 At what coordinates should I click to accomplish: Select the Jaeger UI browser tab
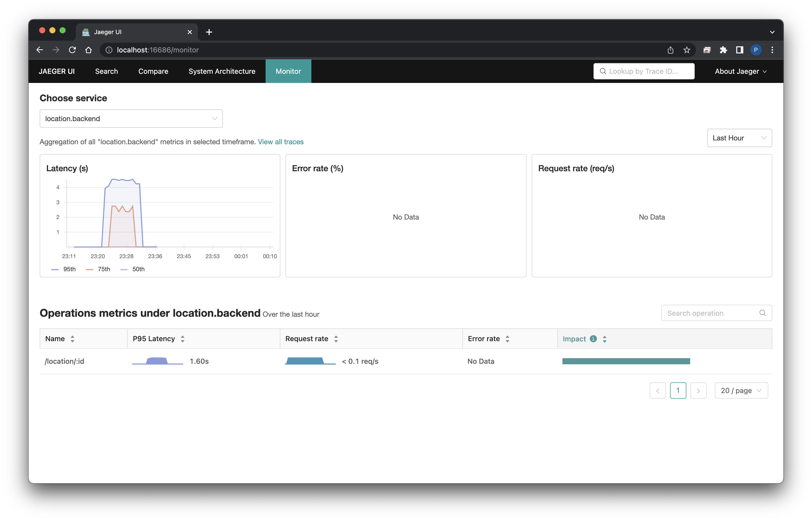pyautogui.click(x=137, y=32)
